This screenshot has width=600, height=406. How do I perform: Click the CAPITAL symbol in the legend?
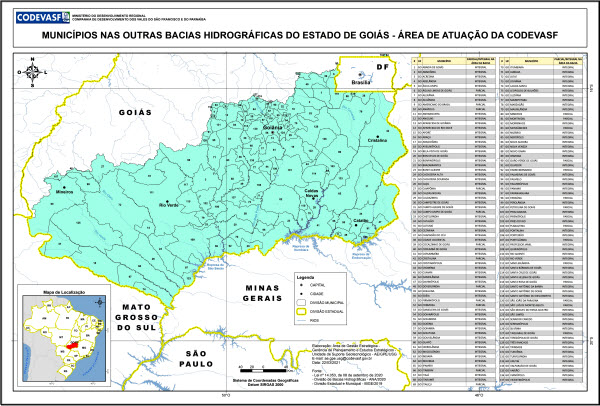(x=301, y=285)
